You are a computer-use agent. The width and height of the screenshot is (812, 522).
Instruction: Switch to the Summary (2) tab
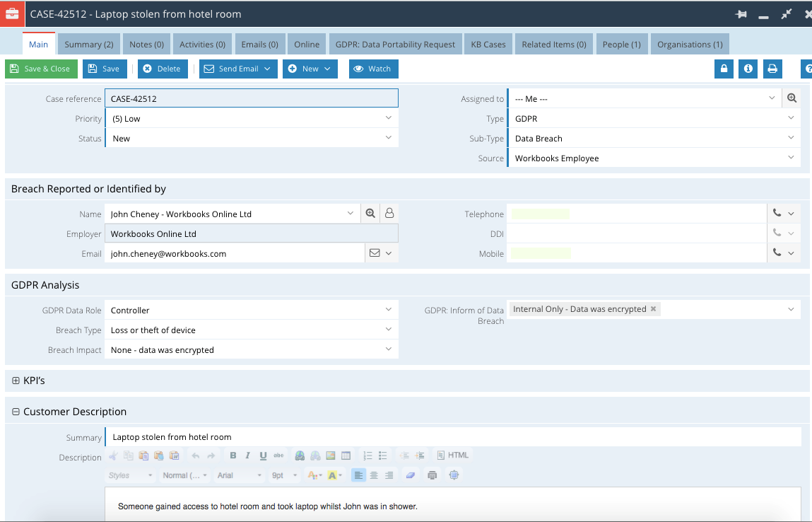89,44
